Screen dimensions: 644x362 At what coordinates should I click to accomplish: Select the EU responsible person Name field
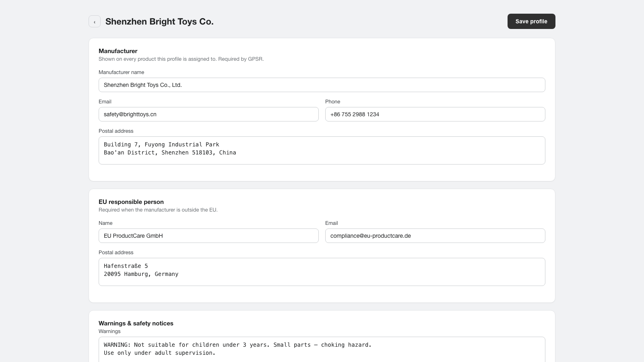tap(208, 236)
